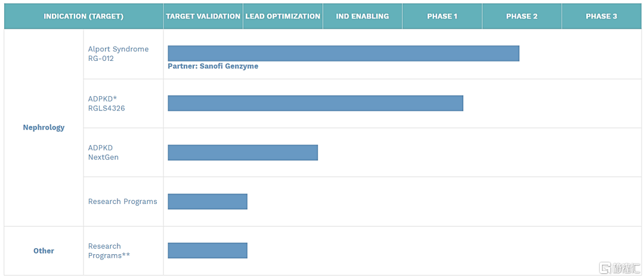Select the ADPKD RGLS4326 progress bar
The image size is (644, 278).
click(315, 103)
